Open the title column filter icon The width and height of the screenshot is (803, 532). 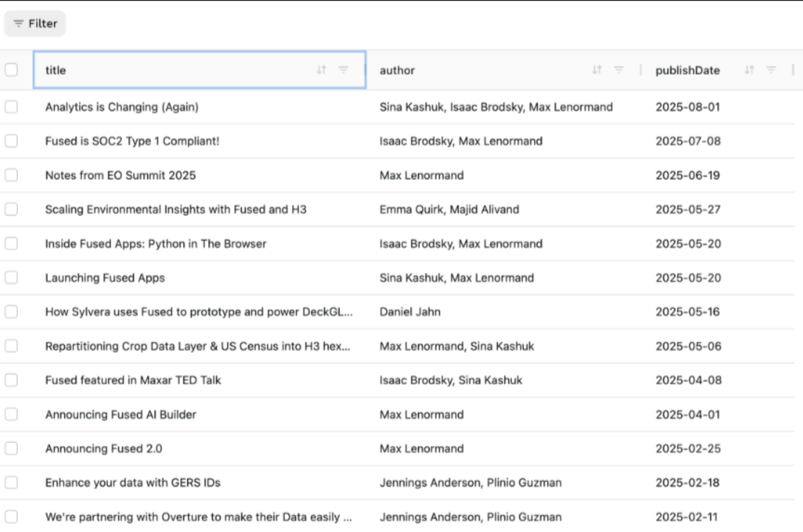coord(343,70)
